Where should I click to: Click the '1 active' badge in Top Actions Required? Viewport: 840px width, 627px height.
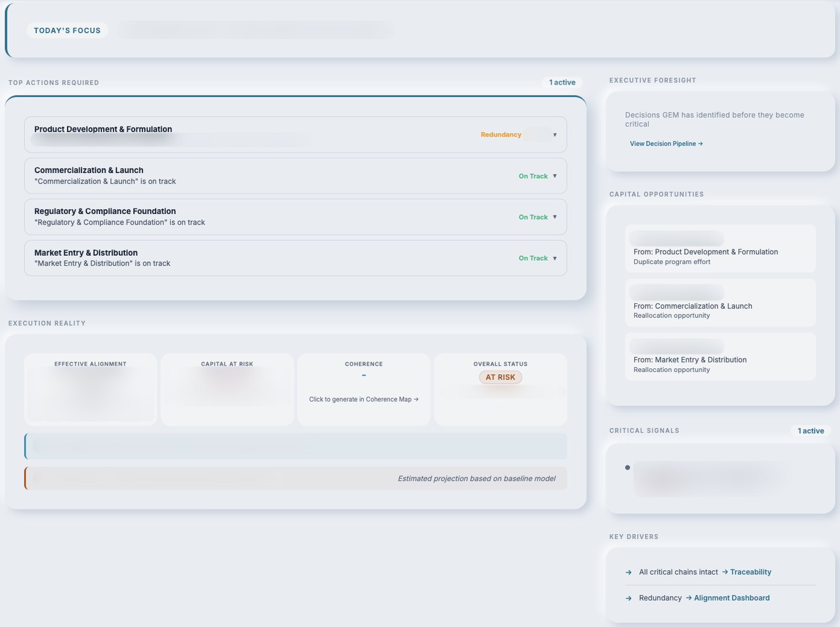(x=562, y=82)
